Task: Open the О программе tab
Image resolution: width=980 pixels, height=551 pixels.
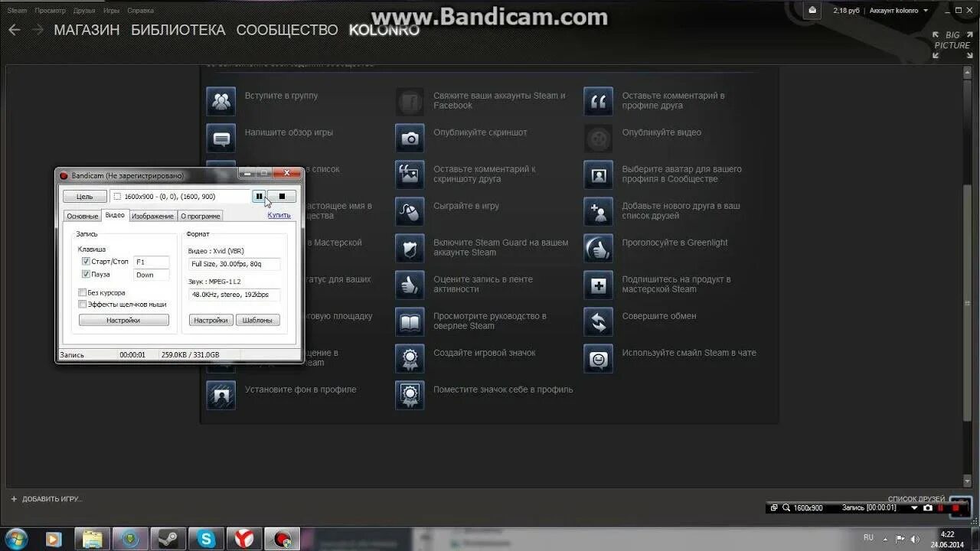Action: (x=201, y=217)
